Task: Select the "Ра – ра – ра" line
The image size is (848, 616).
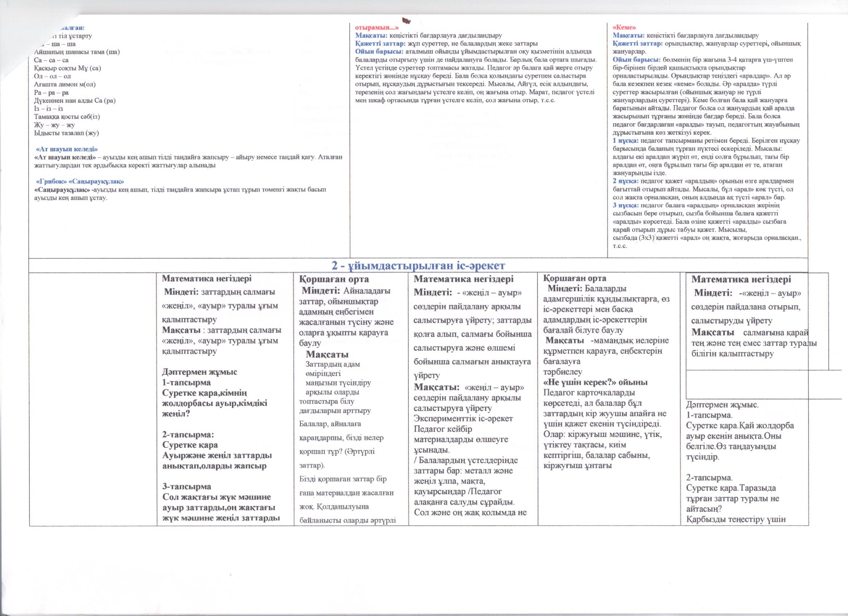Action: tap(51, 93)
